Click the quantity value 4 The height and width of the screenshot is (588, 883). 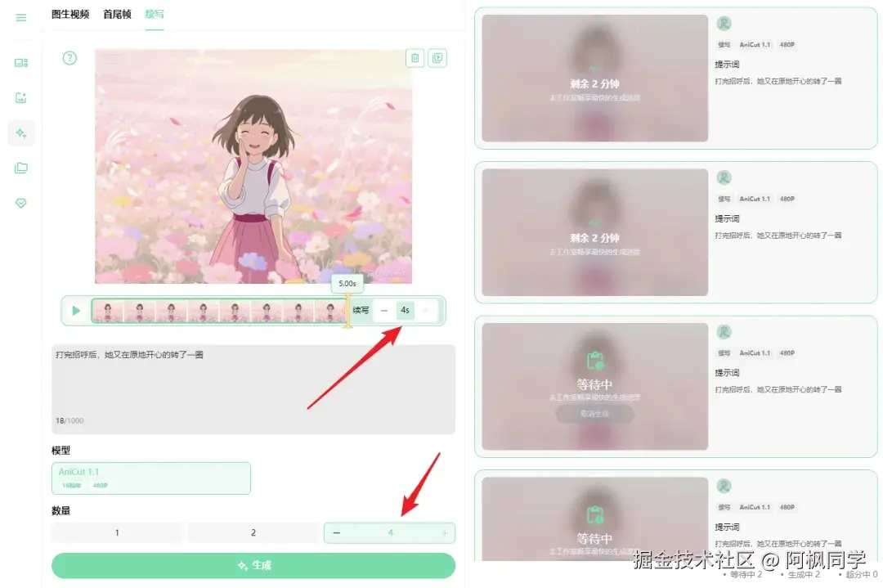(390, 533)
